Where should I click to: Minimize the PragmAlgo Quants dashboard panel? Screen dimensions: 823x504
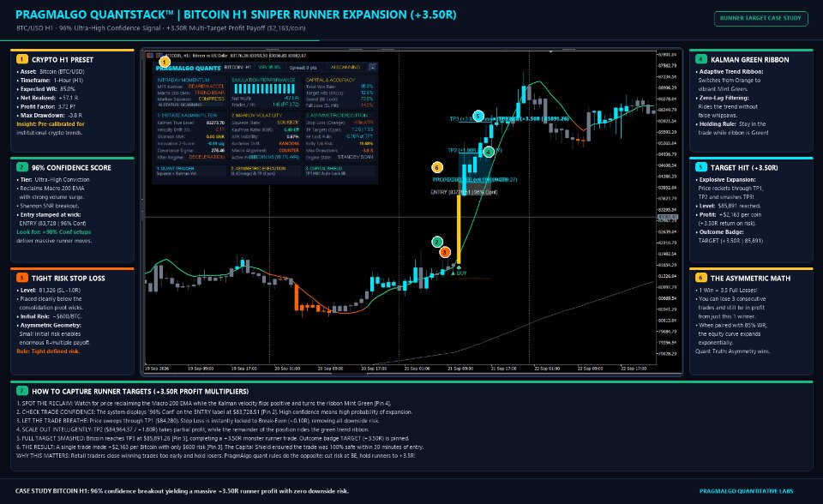[x=373, y=67]
